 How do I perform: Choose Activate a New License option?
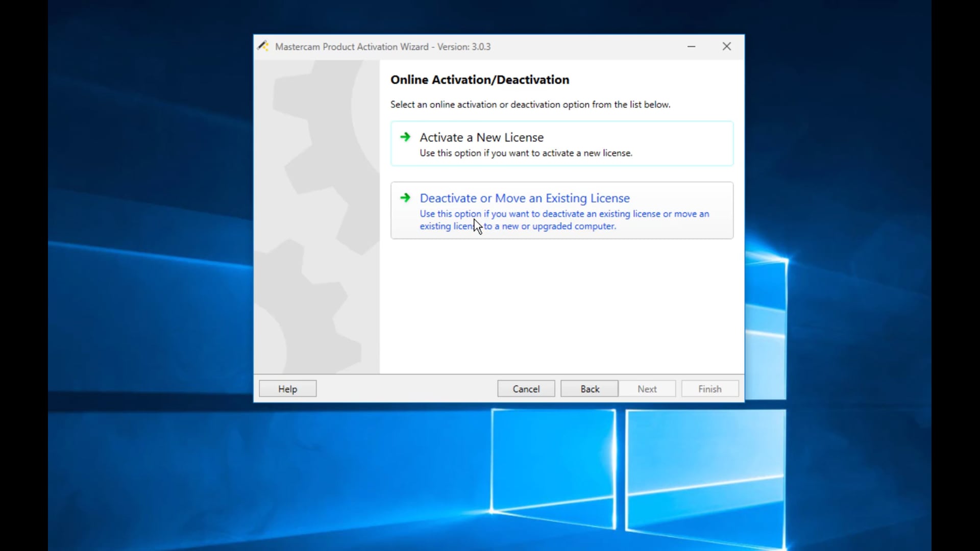562,143
